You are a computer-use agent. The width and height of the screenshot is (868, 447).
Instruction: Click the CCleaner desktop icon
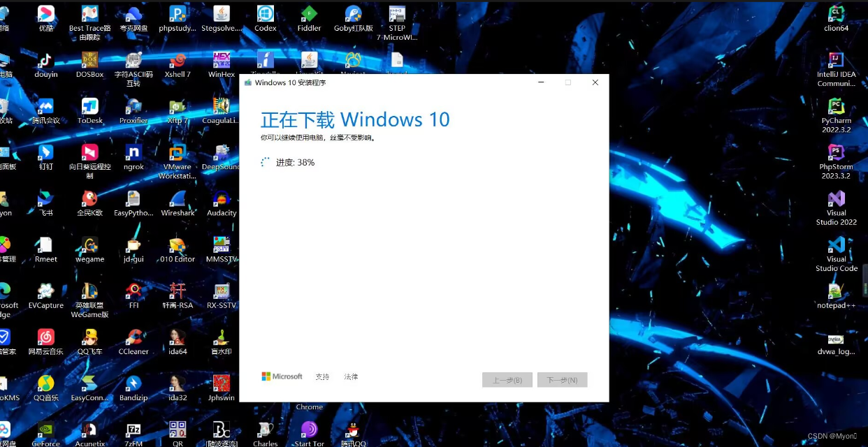[x=133, y=342]
